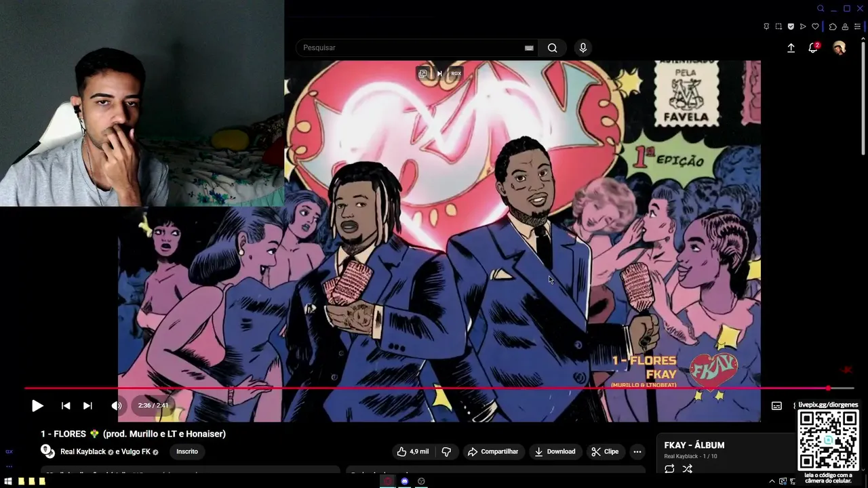The height and width of the screenshot is (488, 868).
Task: Open the on-screen keyboard in search box
Action: click(529, 48)
